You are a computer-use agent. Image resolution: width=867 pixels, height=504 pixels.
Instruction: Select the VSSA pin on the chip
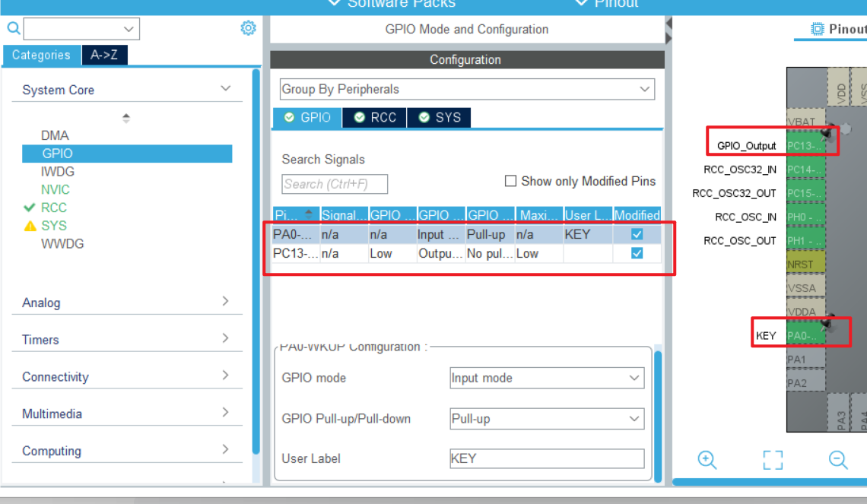point(805,288)
